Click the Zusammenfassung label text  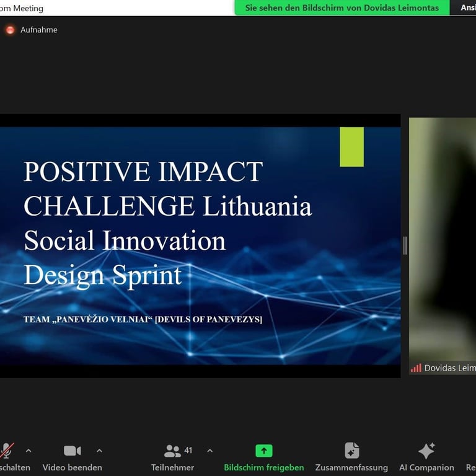(351, 467)
